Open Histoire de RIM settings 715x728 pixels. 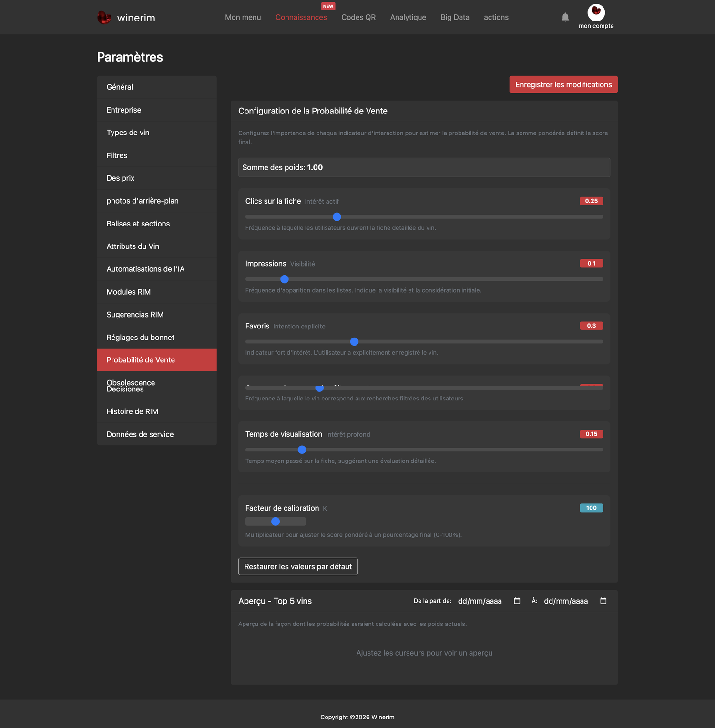click(157, 411)
